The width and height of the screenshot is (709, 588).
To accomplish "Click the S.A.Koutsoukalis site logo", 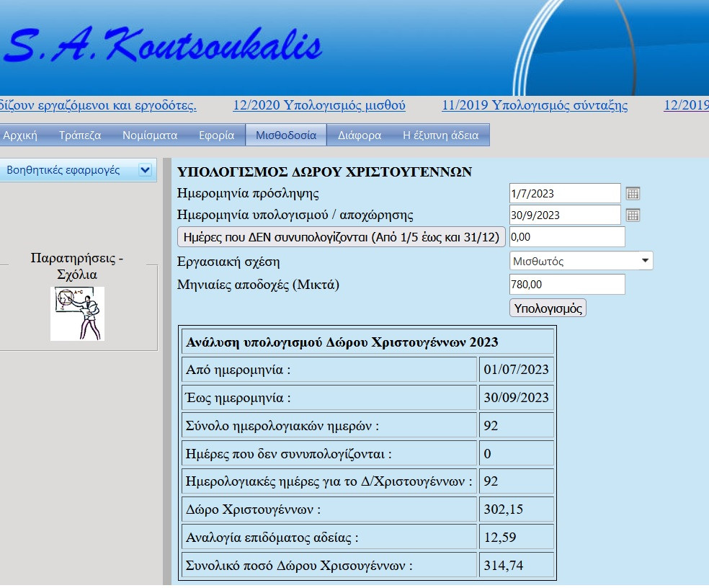I will coord(162,48).
